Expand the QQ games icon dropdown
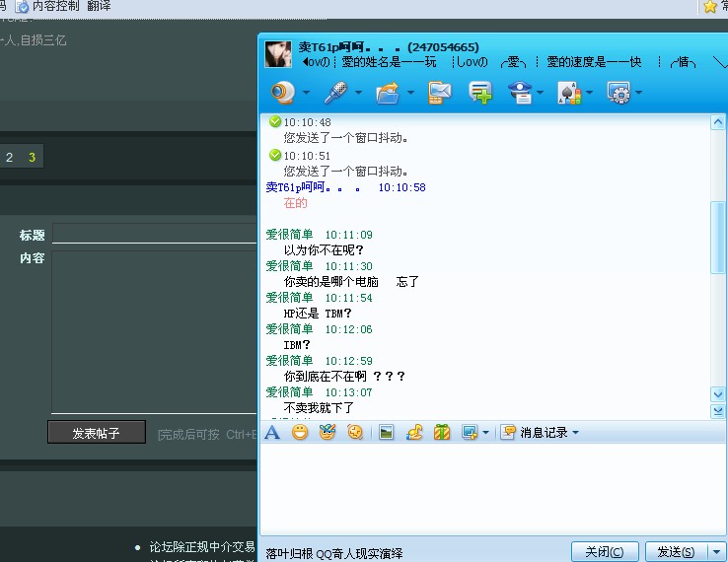 [590, 94]
